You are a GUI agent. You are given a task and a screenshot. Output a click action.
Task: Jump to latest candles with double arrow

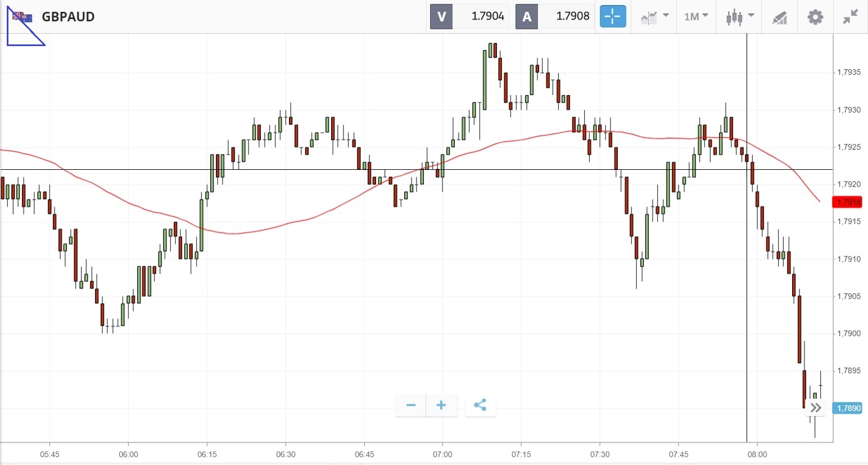tap(816, 408)
